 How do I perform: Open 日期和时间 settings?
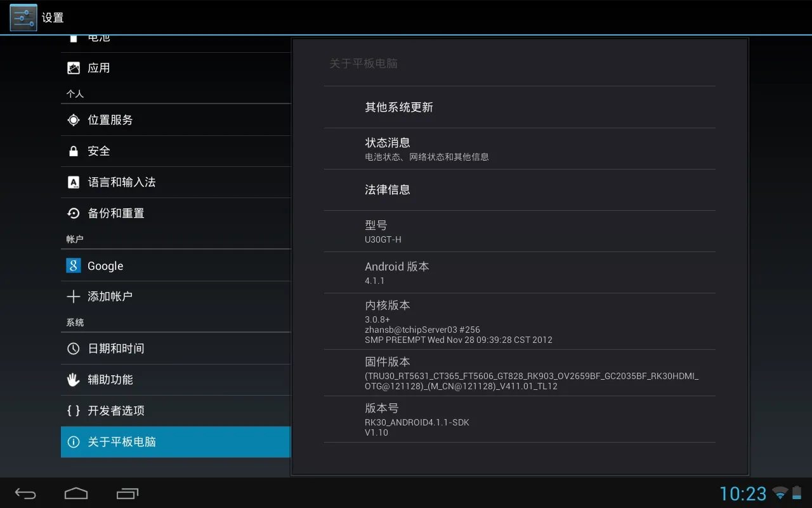click(176, 349)
